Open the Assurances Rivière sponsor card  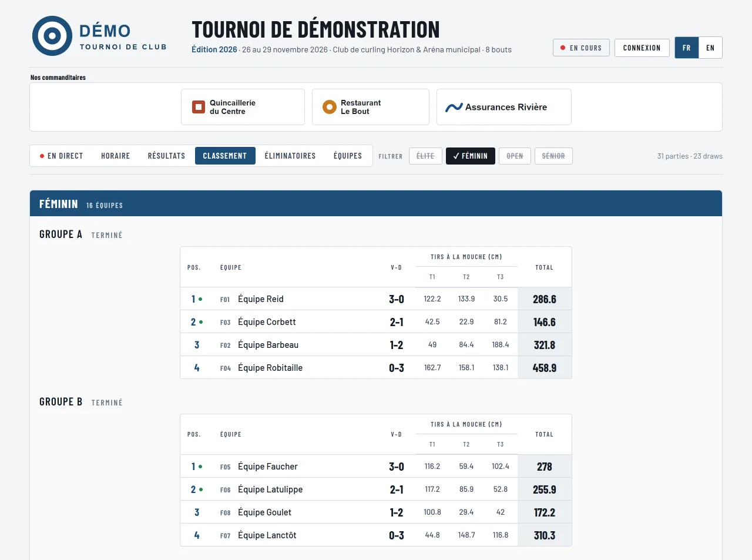point(504,107)
